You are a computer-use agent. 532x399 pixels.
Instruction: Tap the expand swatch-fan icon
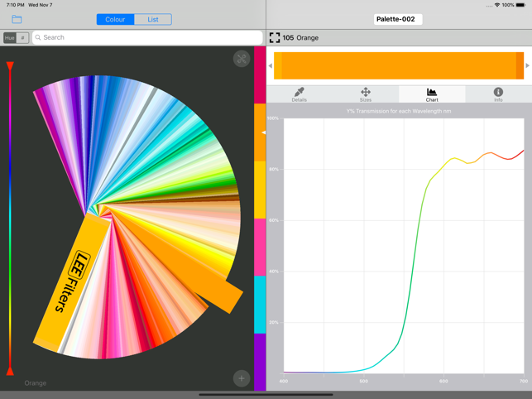241,59
